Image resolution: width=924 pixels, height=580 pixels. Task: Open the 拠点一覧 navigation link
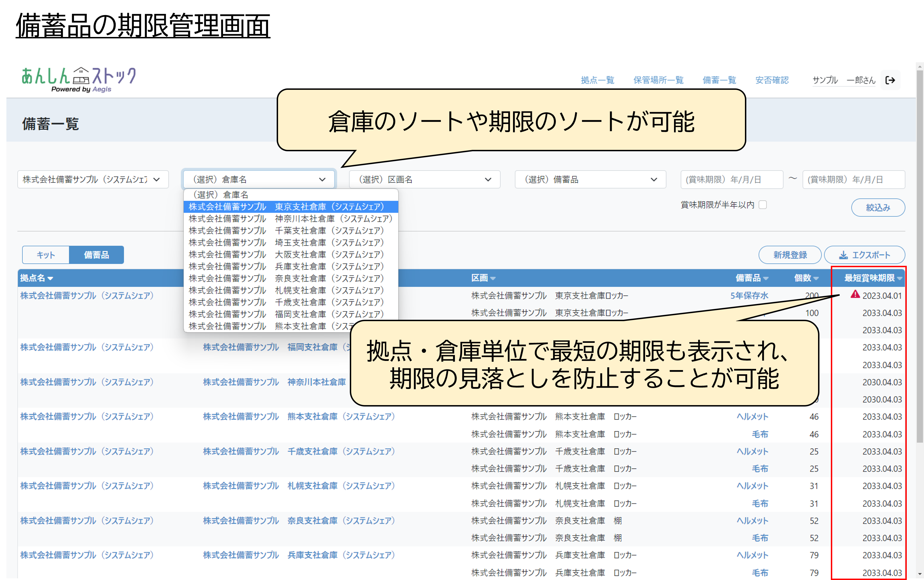(x=597, y=80)
